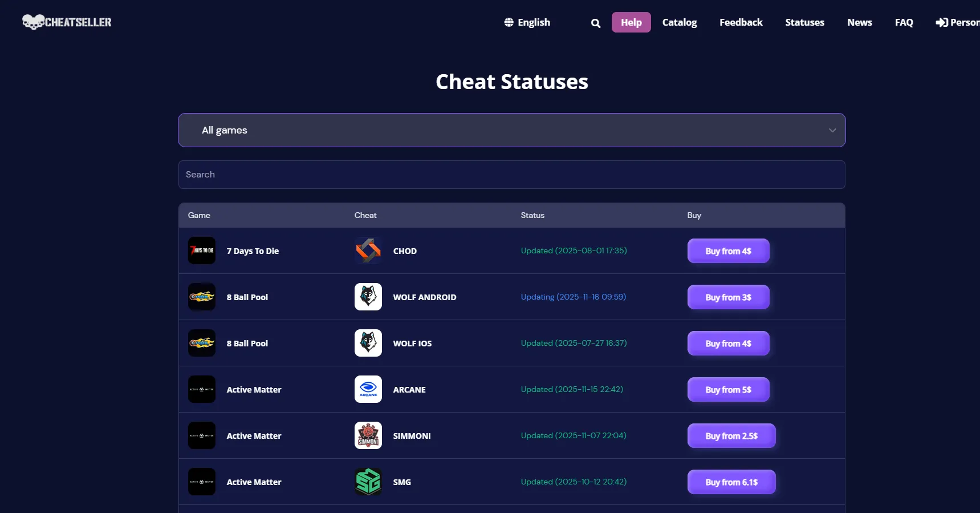Click 8 Ball Pool icon in WOLF ANDROID row
This screenshot has width=980, height=513.
pos(202,297)
